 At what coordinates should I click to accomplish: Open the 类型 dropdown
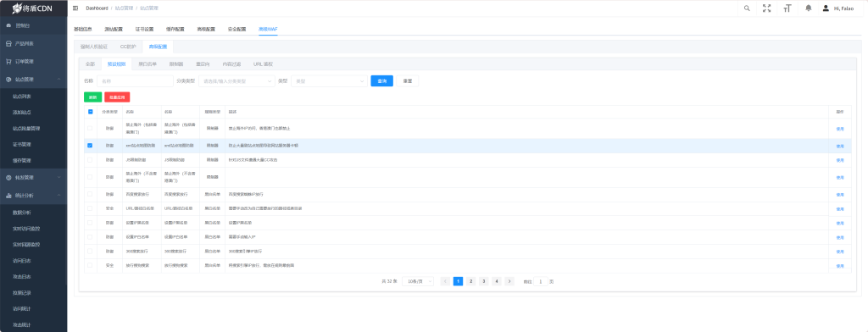pos(329,80)
